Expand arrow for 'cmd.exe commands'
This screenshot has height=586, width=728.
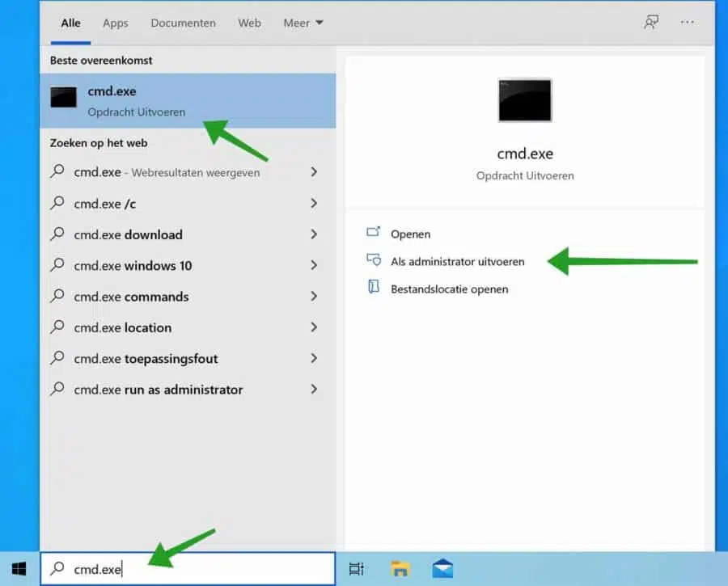point(314,296)
